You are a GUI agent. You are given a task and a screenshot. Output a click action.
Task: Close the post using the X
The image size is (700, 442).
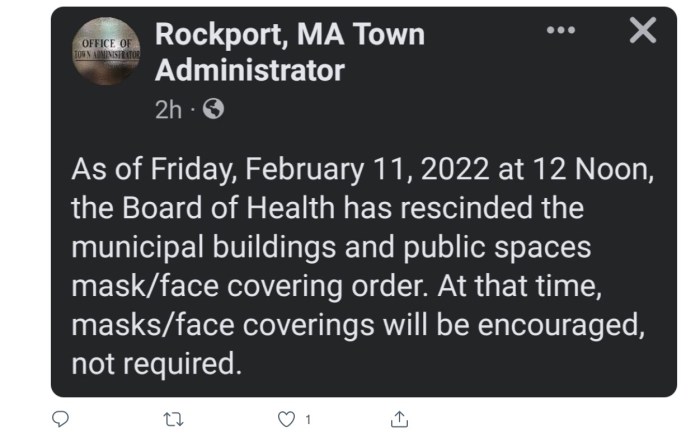pos(643,31)
